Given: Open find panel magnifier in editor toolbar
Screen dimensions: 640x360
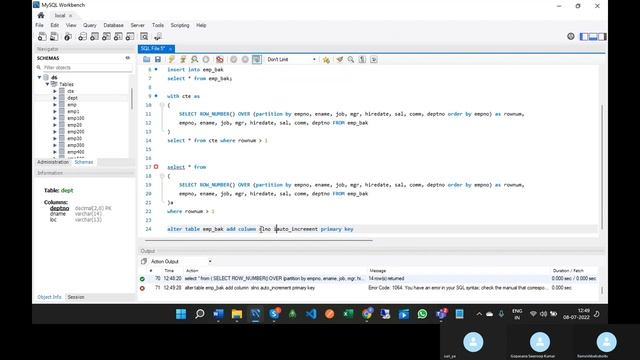Looking at the screenshot, I should tap(351, 60).
